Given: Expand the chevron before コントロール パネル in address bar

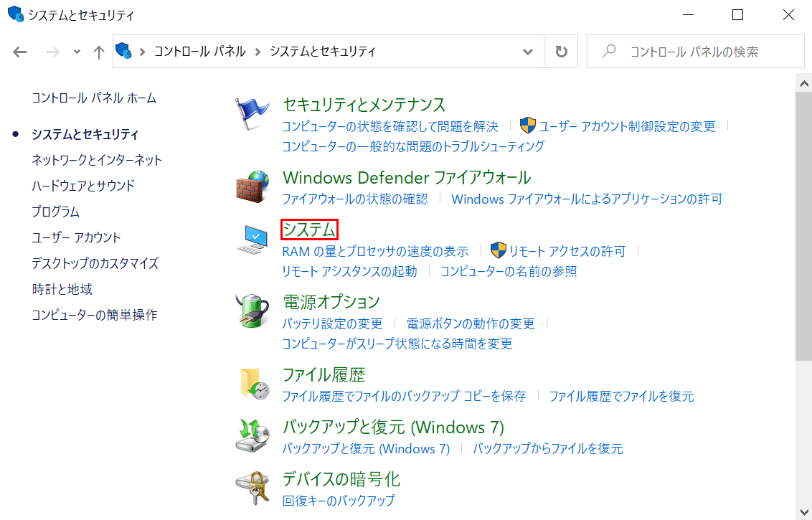Looking at the screenshot, I should (143, 52).
